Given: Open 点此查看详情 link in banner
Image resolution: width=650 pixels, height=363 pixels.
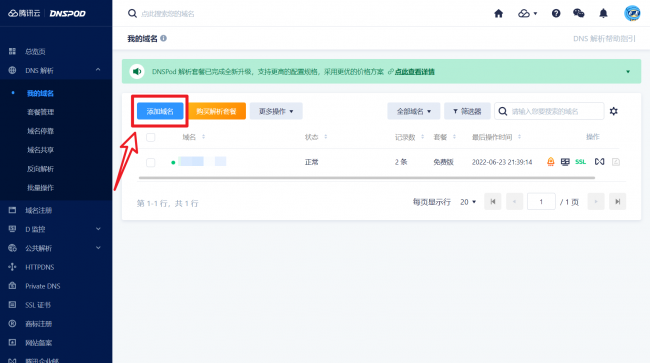Looking at the screenshot, I should (415, 72).
